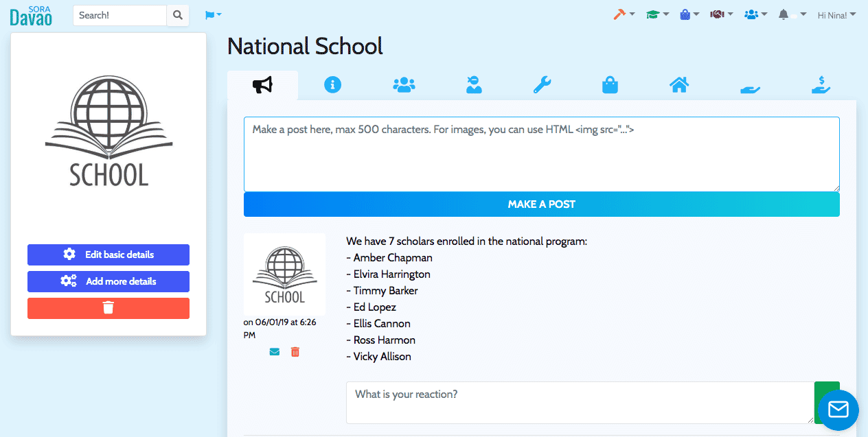Click the '7 scholars enrolled' post line
Viewport: 868px width, 437px height.
tap(467, 241)
